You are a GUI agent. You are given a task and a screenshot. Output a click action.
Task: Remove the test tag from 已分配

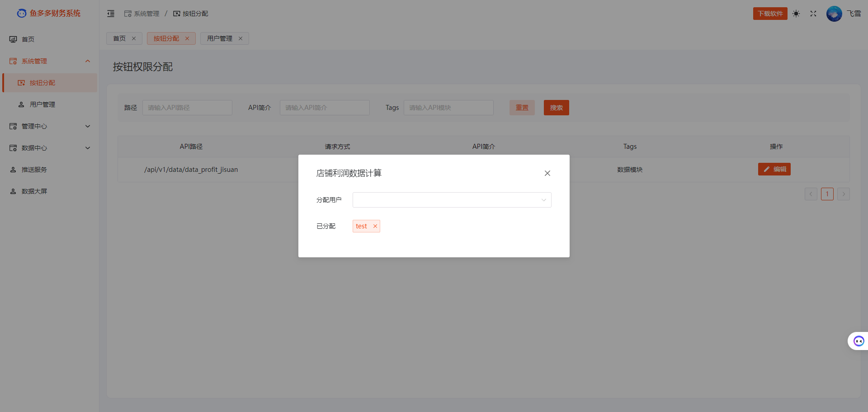375,226
